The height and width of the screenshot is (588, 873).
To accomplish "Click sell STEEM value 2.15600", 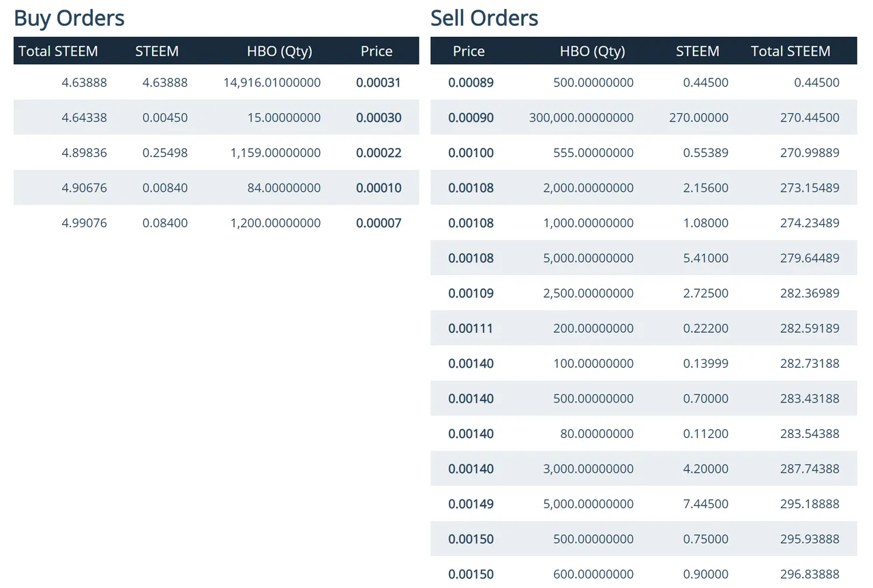I will pyautogui.click(x=706, y=188).
